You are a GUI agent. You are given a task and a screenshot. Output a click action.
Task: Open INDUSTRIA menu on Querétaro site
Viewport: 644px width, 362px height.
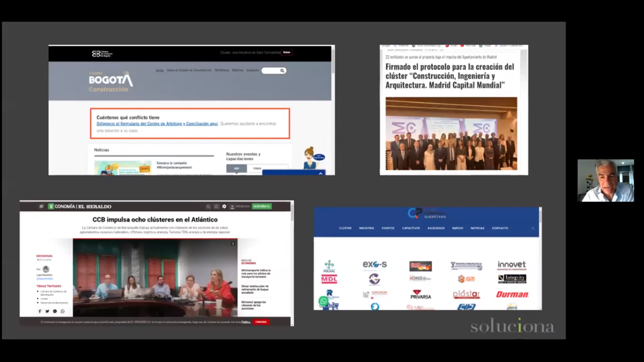366,228
